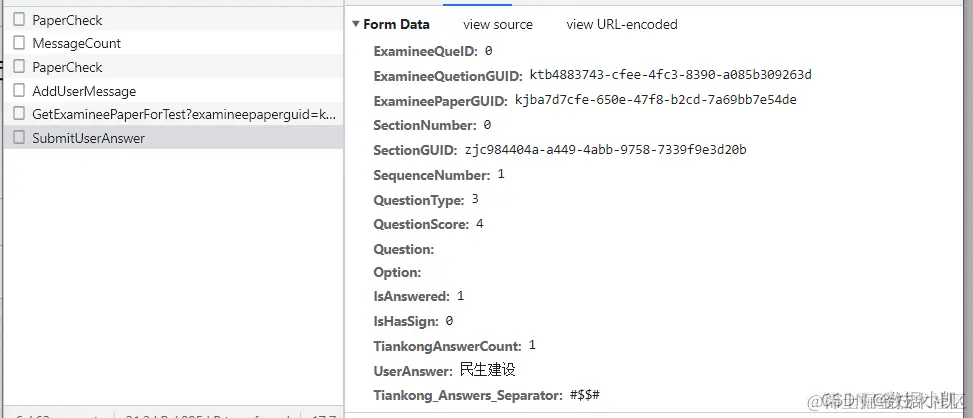Click the view source link
Image resolution: width=973 pixels, height=418 pixels.
click(x=498, y=24)
